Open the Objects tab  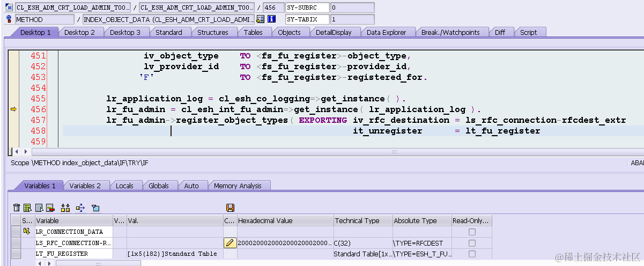coord(289,32)
